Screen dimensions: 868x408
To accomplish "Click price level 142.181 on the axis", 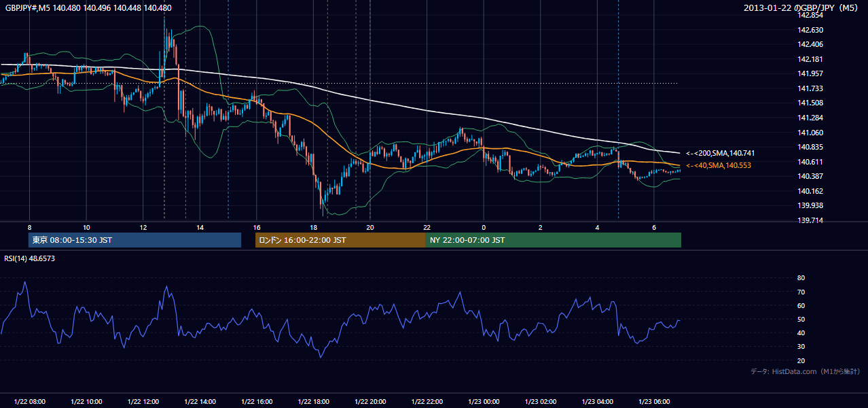I will (810, 59).
